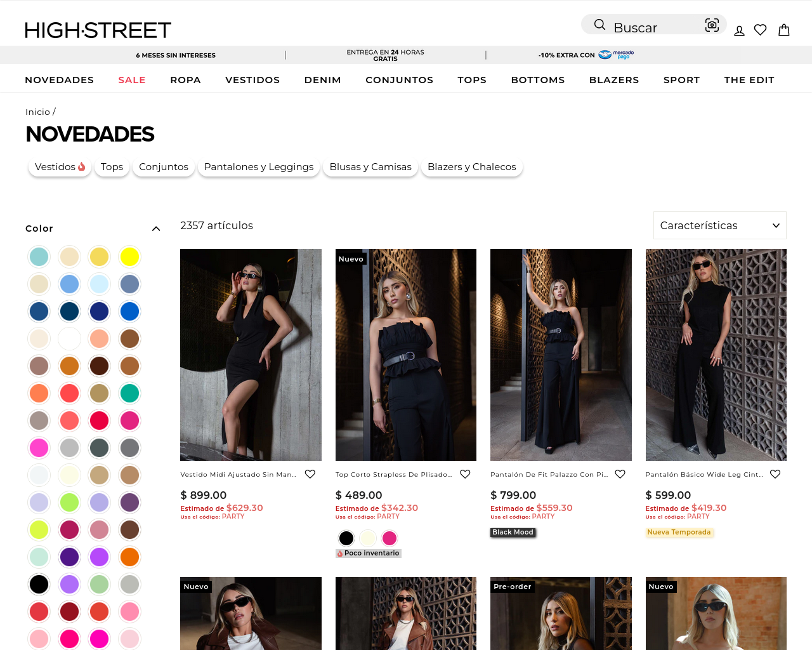Image resolution: width=812 pixels, height=650 pixels.
Task: Filter by dark purple color swatch
Action: [x=70, y=557]
